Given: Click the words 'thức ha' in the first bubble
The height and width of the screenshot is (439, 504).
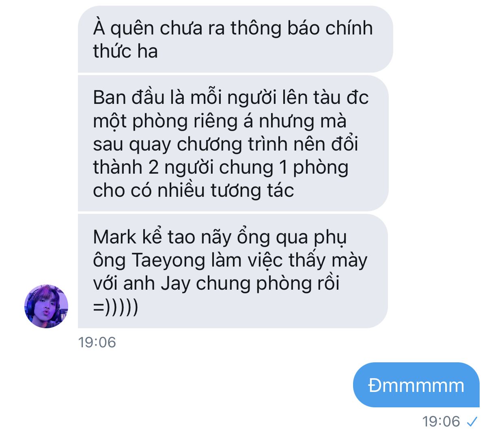Looking at the screenshot, I should tap(125, 51).
